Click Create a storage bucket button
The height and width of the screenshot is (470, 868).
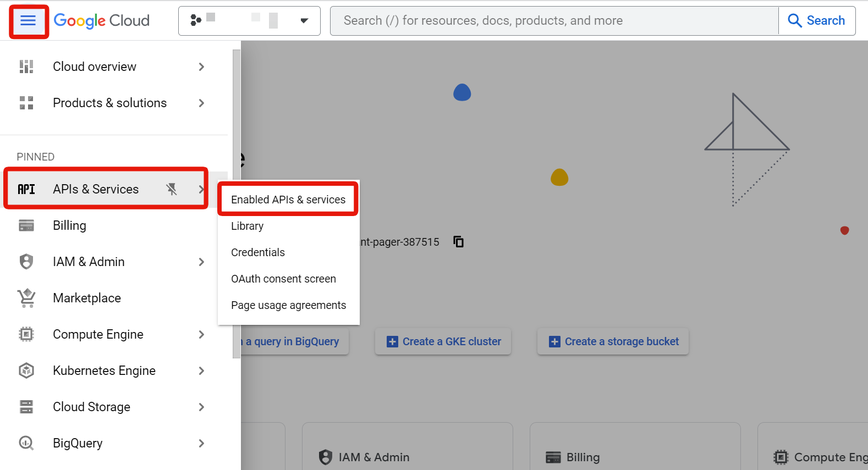pyautogui.click(x=613, y=341)
